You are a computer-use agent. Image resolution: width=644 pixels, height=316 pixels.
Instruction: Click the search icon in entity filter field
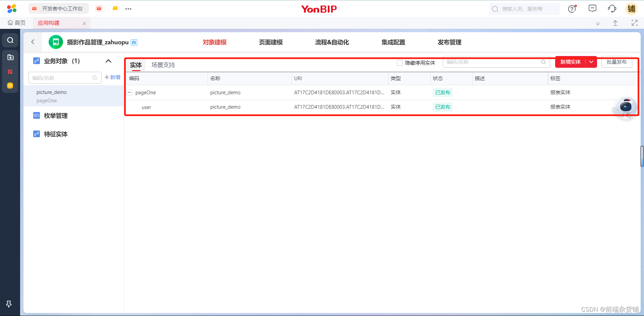click(x=543, y=62)
